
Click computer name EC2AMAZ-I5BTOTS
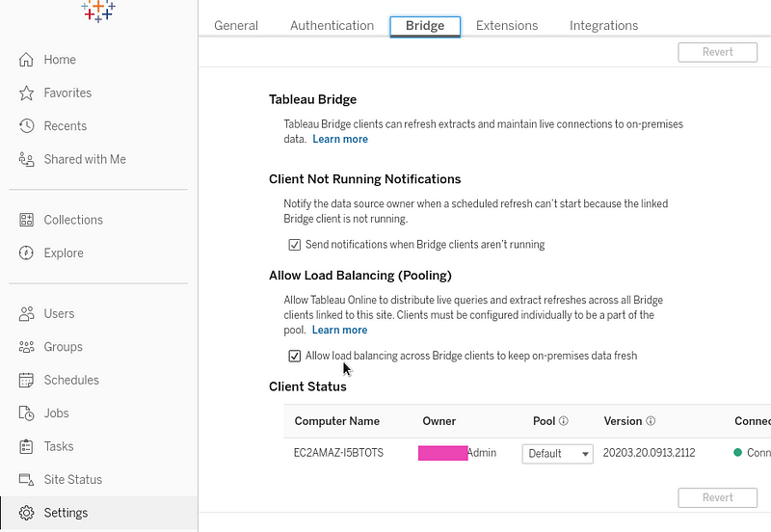[338, 453]
